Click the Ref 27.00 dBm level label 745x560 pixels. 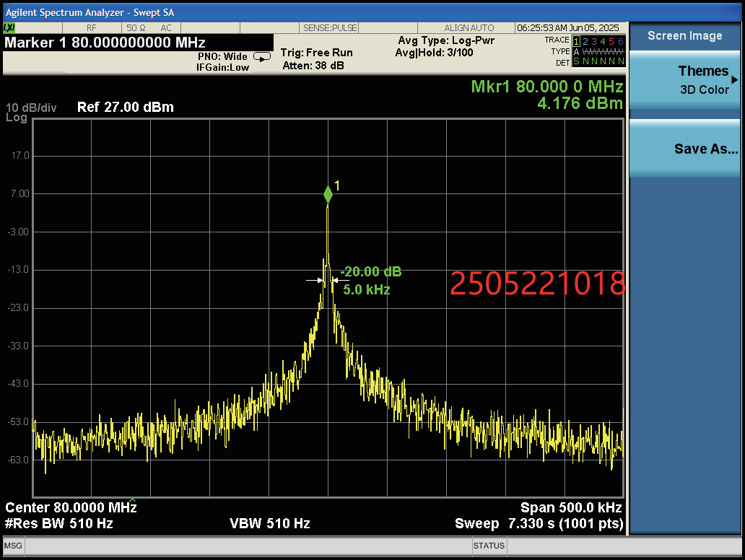[x=126, y=108]
